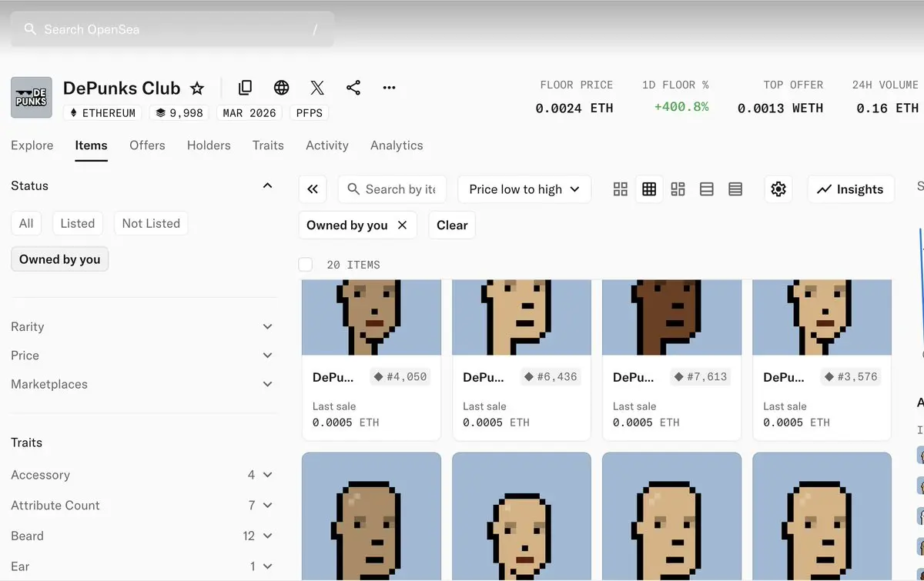Collapse the Status section

click(x=267, y=185)
